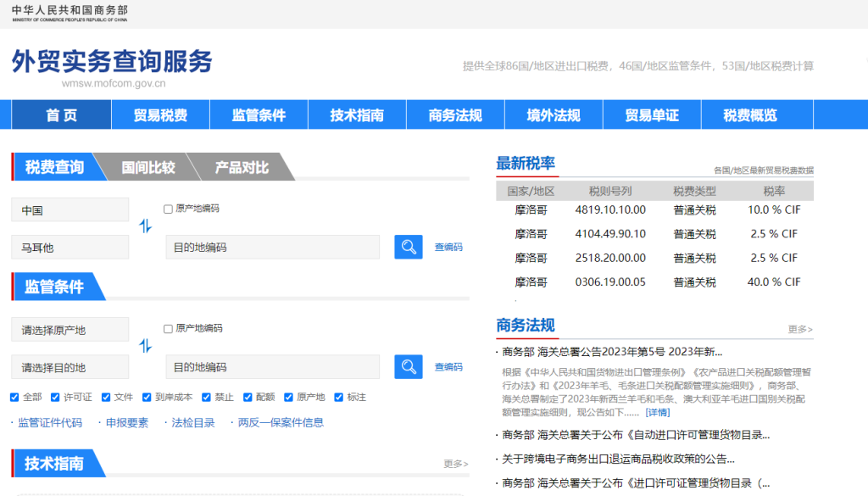
Task: Open 贸易税费 navigation item
Action: point(160,114)
